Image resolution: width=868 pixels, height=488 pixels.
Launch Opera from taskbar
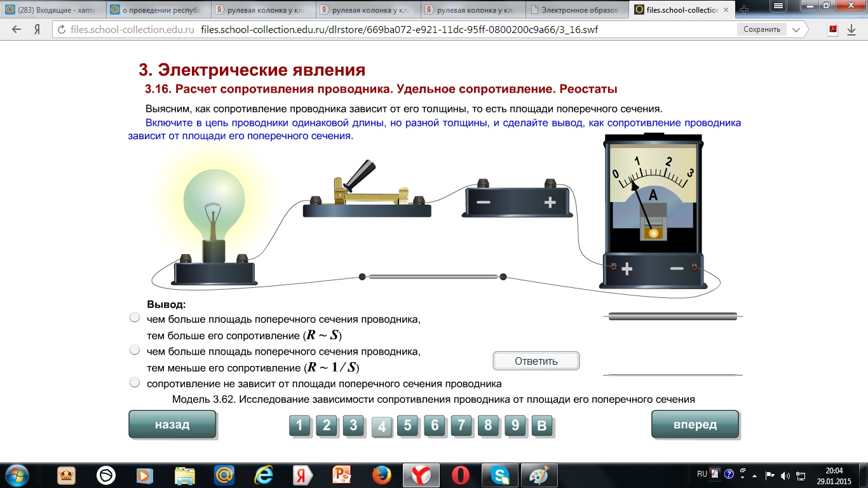tap(461, 475)
